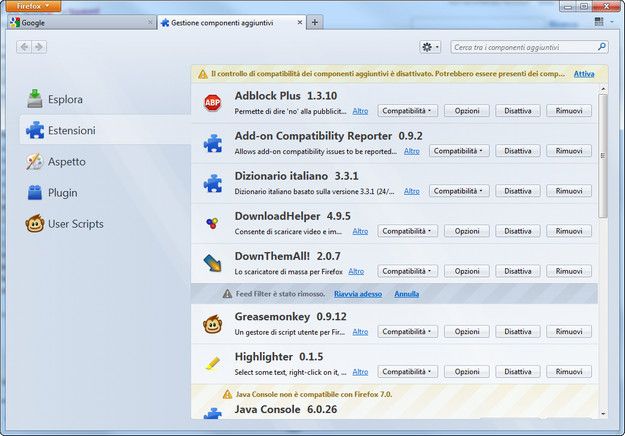Open Altro link for DownloadHelper
Image resolution: width=625 pixels, height=436 pixels.
click(x=360, y=231)
